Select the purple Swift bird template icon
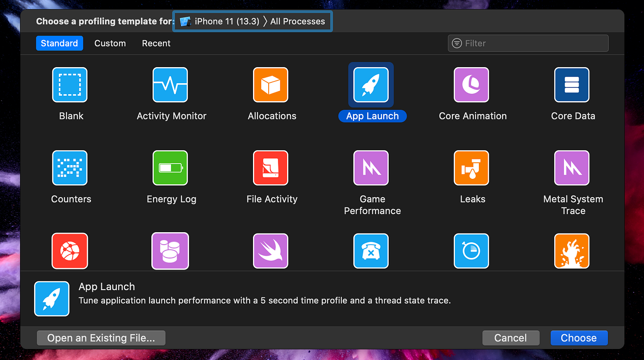 point(270,251)
